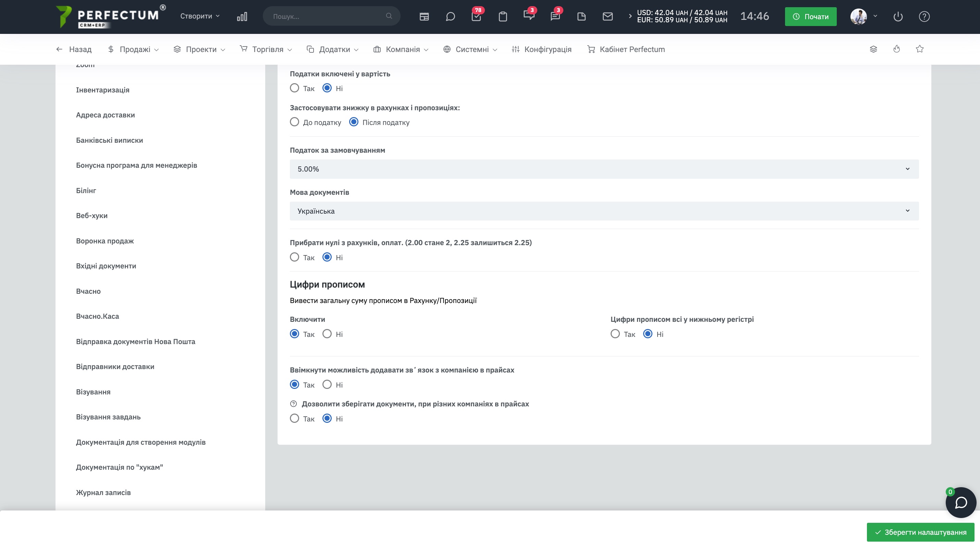Open Банківські виписки in sidebar
Image resolution: width=980 pixels, height=543 pixels.
[110, 140]
